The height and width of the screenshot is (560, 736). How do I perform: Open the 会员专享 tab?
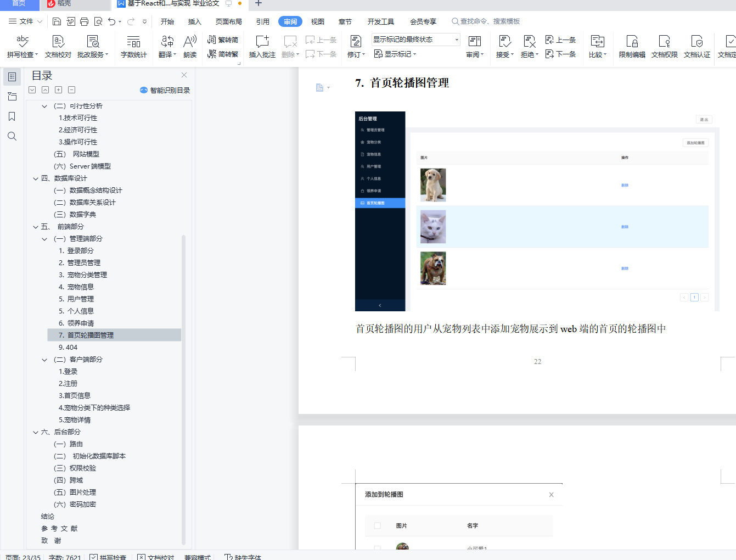pyautogui.click(x=423, y=21)
